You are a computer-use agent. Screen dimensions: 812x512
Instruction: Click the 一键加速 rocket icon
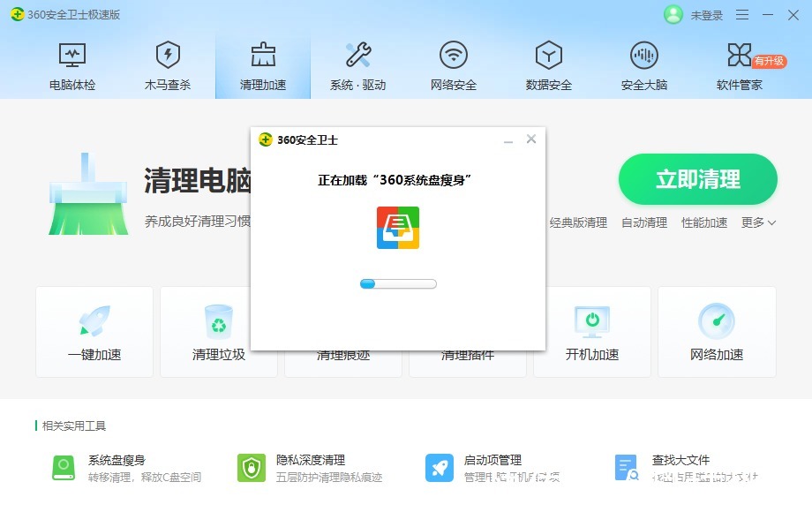click(94, 320)
